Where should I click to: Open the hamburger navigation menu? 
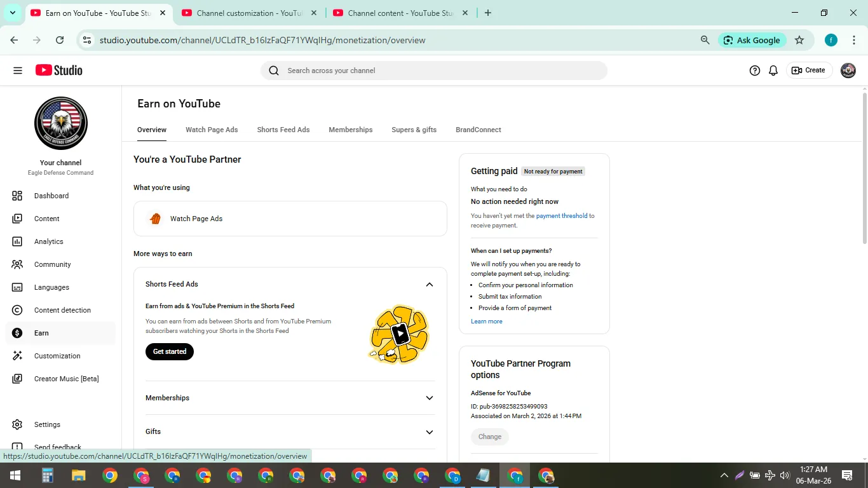click(x=18, y=71)
